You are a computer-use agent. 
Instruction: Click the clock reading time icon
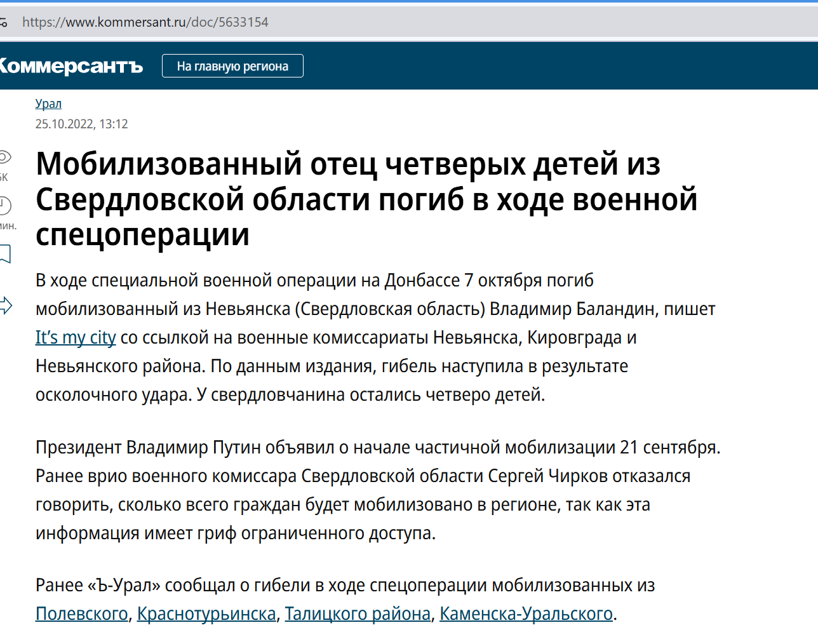tap(4, 205)
